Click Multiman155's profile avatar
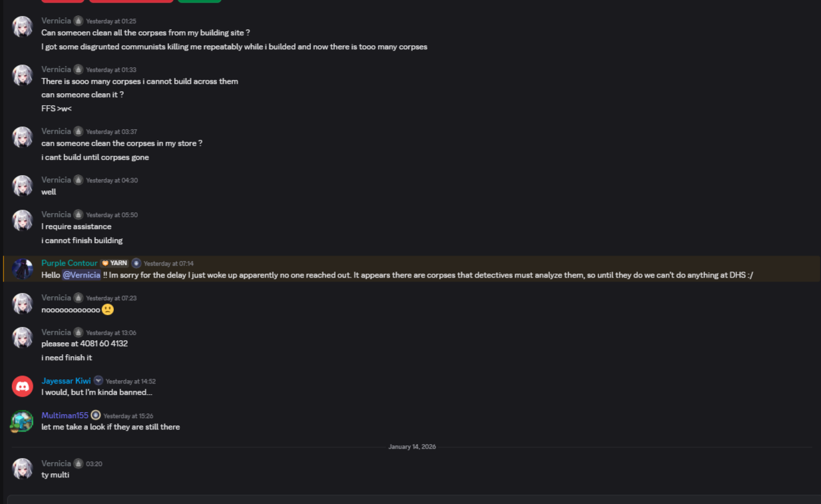 (23, 421)
